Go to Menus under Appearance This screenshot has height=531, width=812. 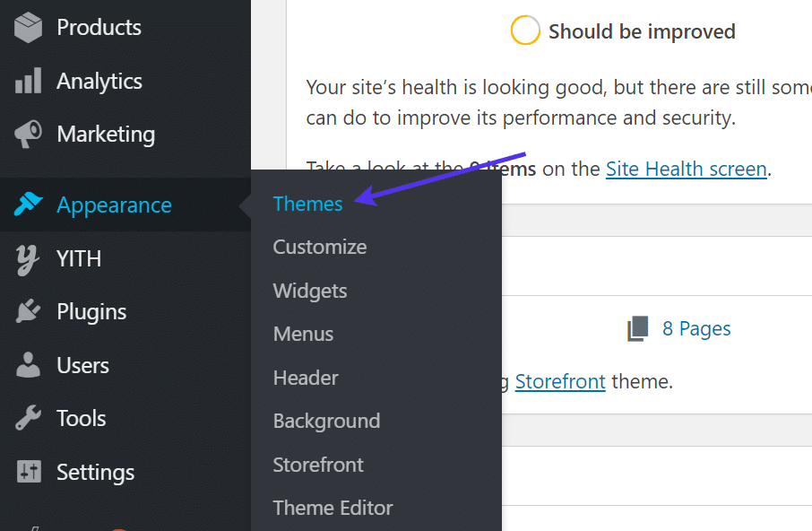tap(303, 335)
